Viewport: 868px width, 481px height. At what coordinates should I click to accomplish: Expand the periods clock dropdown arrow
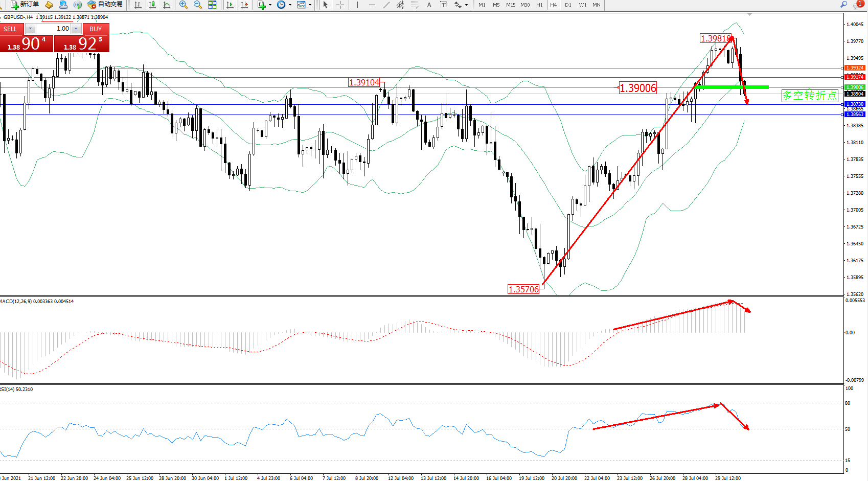290,5
